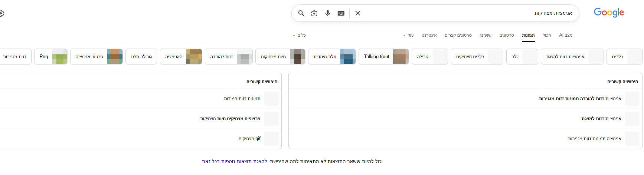Open related search gif מצחיקים

249,139
